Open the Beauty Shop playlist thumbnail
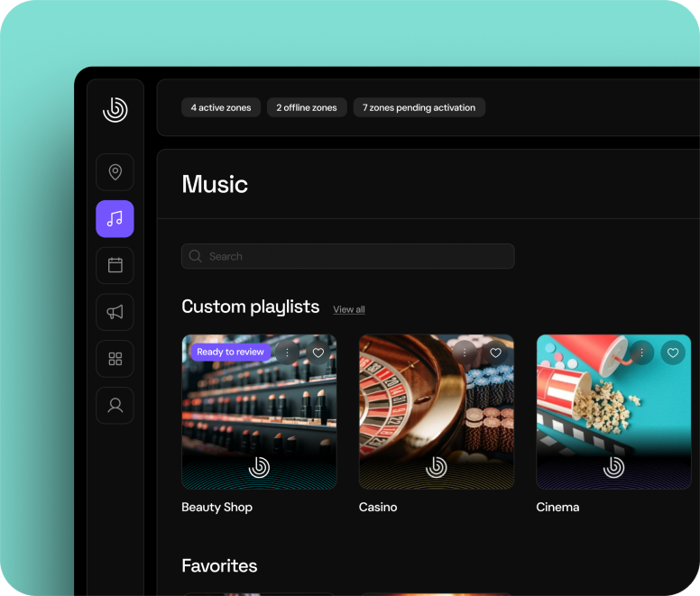The width and height of the screenshot is (700, 596). coord(259,412)
